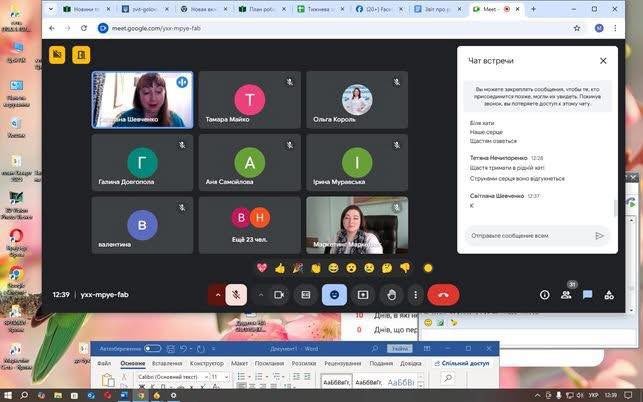
Task: Click the second yellow icon above video grid
Action: (81, 55)
